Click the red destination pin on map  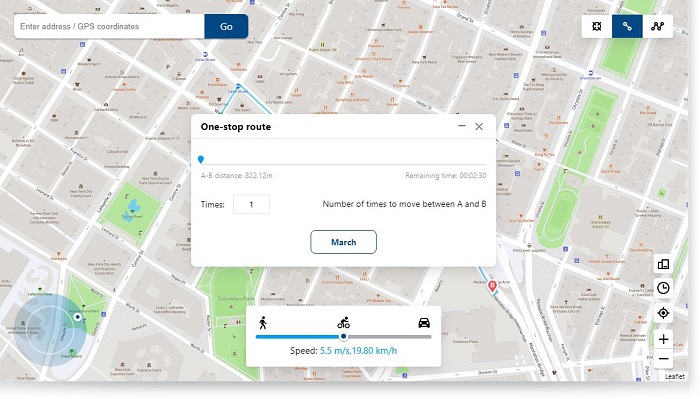[492, 286]
